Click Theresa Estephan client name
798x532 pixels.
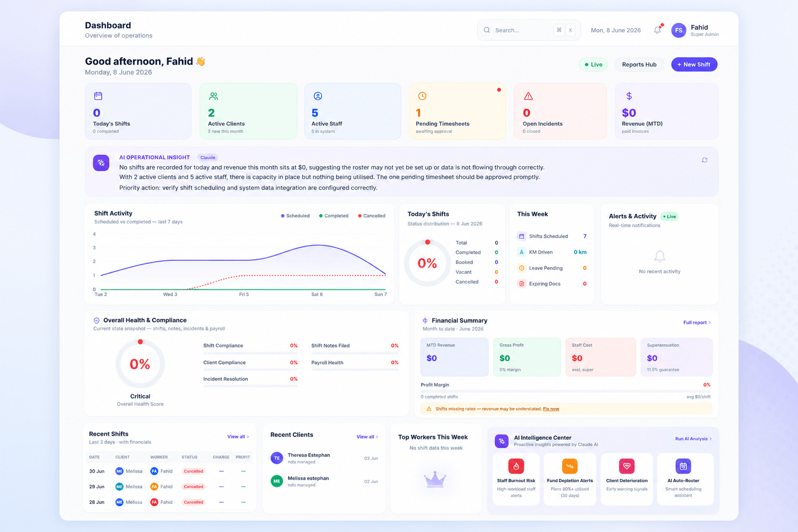[309, 455]
